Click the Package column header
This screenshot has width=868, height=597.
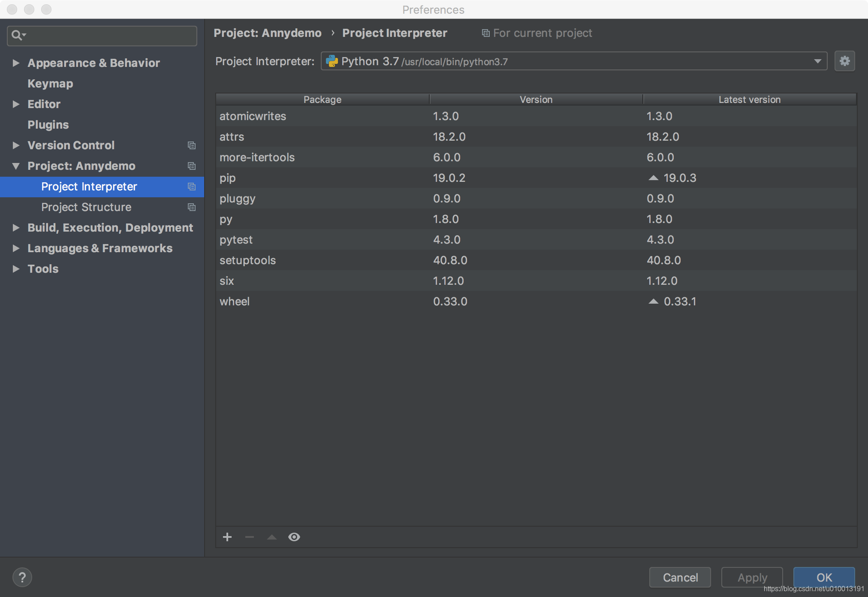pos(322,99)
